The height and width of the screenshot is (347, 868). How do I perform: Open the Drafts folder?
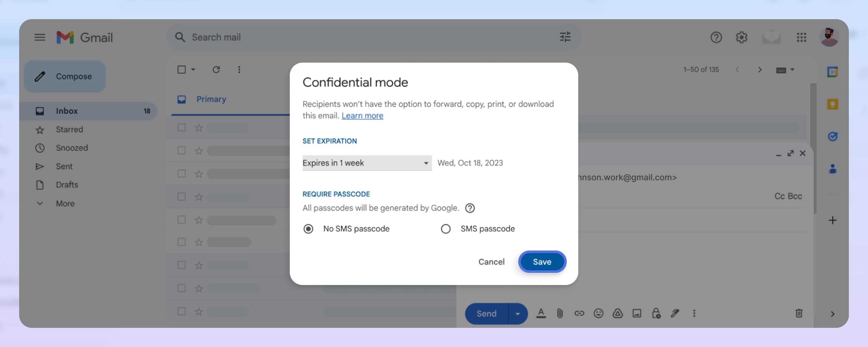tap(67, 185)
